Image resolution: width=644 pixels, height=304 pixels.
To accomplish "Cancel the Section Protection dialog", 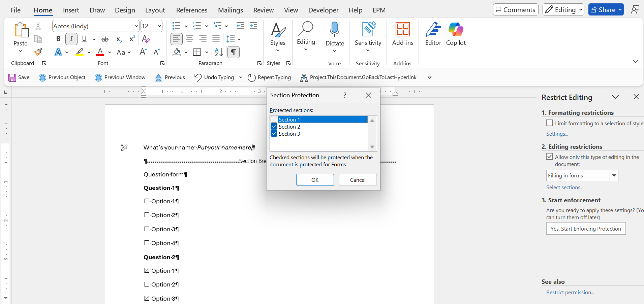I will [x=358, y=180].
